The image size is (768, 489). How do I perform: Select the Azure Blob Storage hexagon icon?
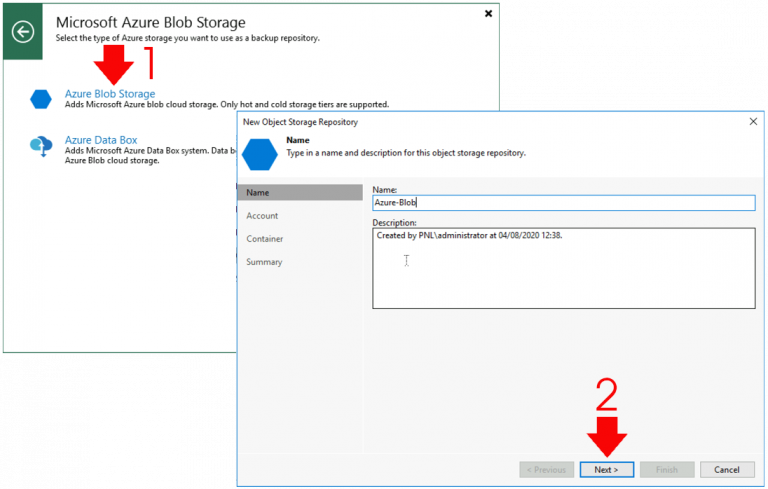coord(41,99)
